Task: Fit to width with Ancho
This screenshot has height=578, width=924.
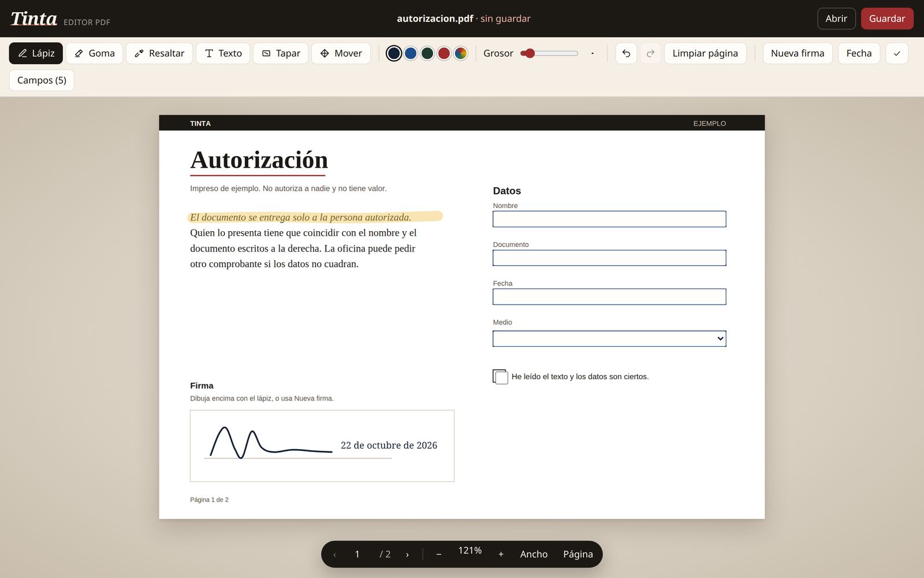Action: click(534, 554)
